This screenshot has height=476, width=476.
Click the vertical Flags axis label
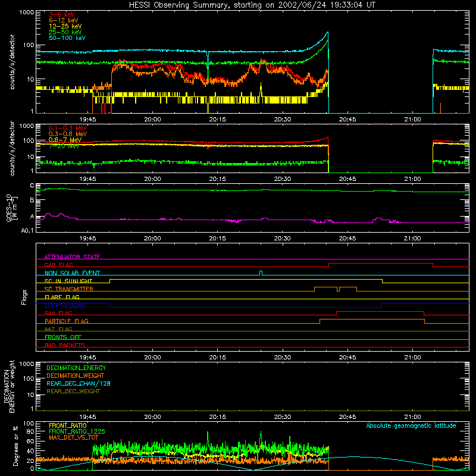[x=24, y=297]
